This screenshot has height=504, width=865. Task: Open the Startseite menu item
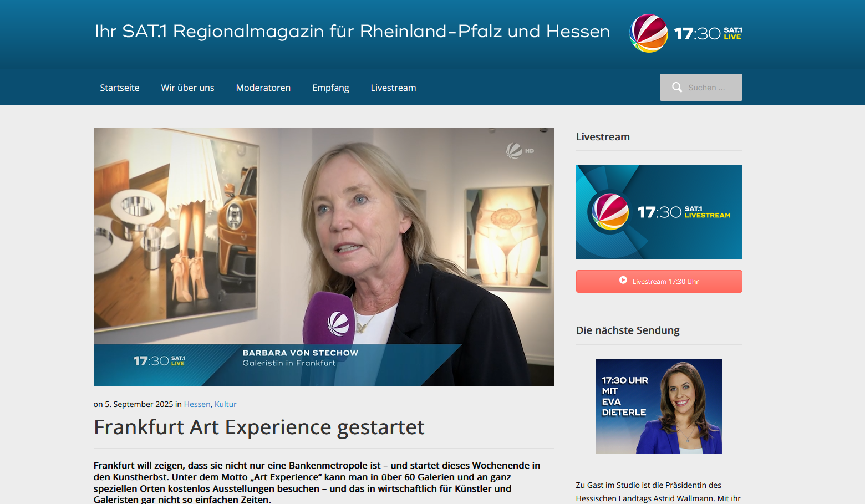pyautogui.click(x=120, y=88)
